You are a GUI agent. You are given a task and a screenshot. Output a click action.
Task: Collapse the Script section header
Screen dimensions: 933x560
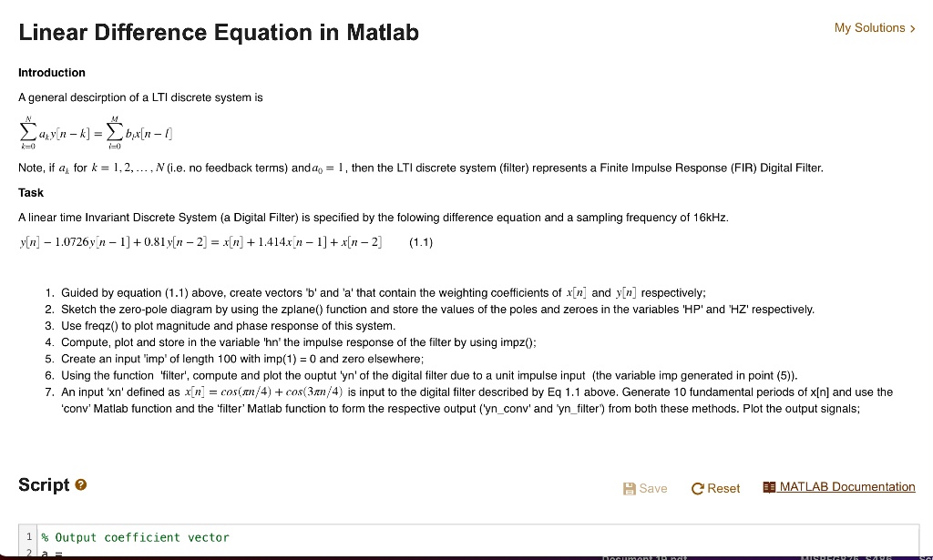click(43, 484)
